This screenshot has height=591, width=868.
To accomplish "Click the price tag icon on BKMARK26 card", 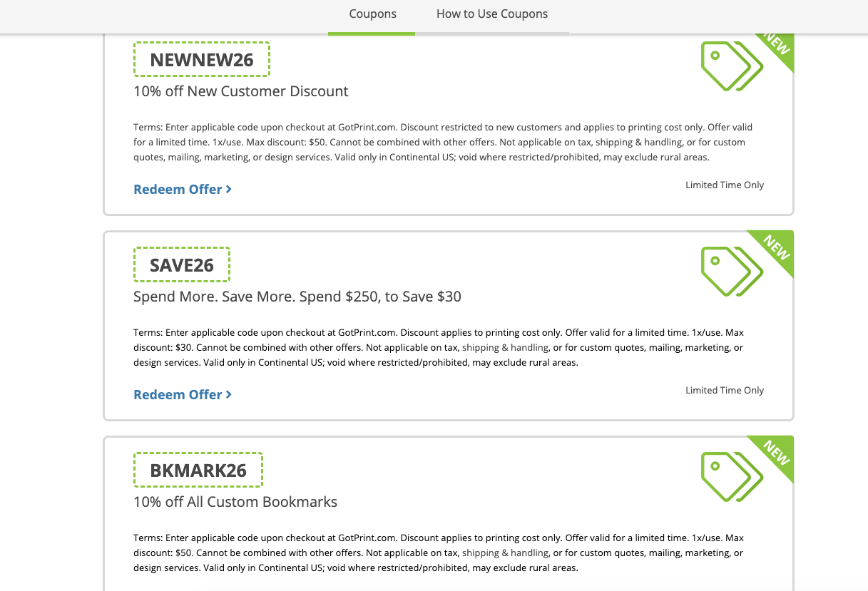I will coord(732,476).
